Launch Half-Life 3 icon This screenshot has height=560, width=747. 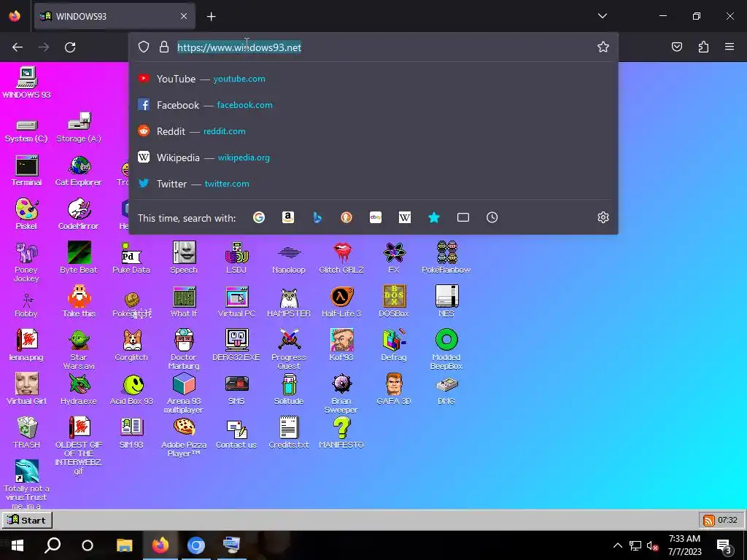341,297
